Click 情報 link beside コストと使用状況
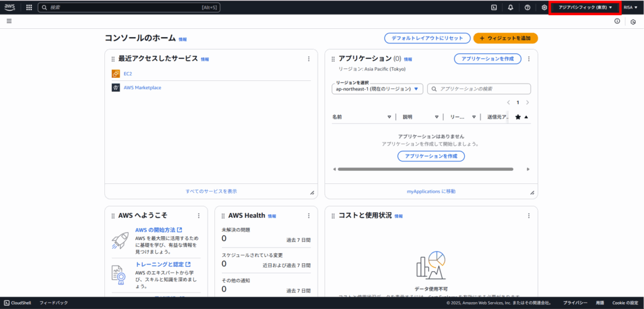Image resolution: width=644 pixels, height=309 pixels. 399,216
